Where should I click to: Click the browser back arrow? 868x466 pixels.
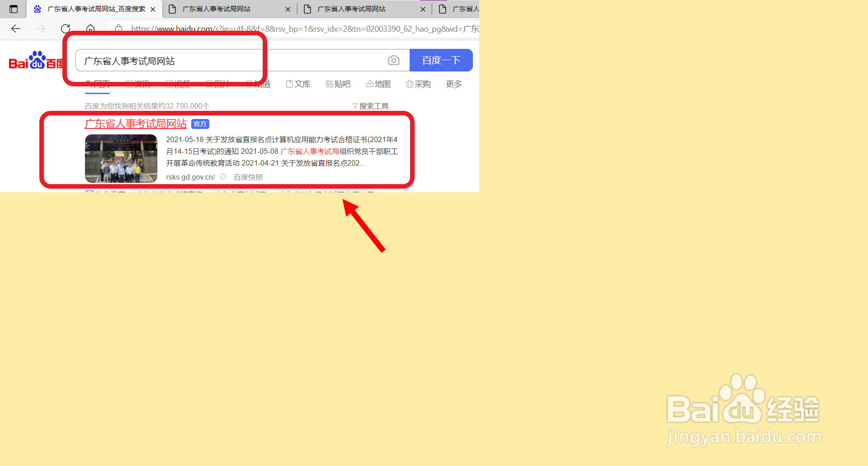[x=16, y=29]
